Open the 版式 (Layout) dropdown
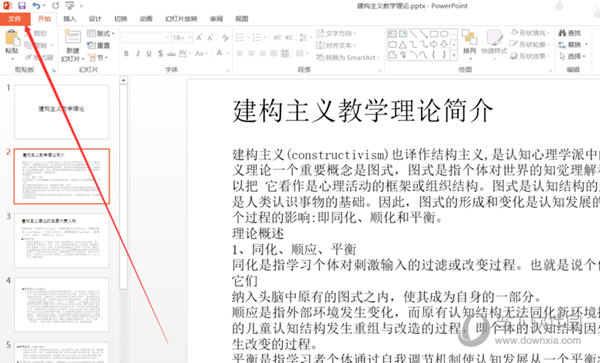The image size is (600, 363). [x=101, y=33]
